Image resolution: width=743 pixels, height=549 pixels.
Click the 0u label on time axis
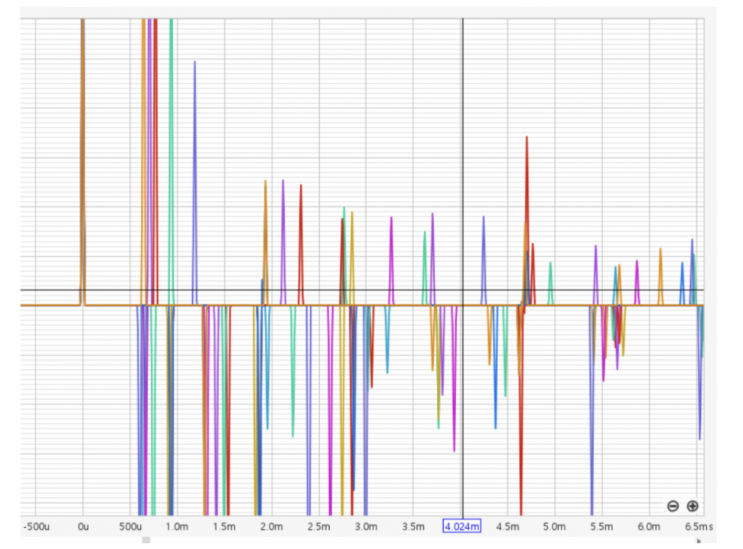coord(83,527)
